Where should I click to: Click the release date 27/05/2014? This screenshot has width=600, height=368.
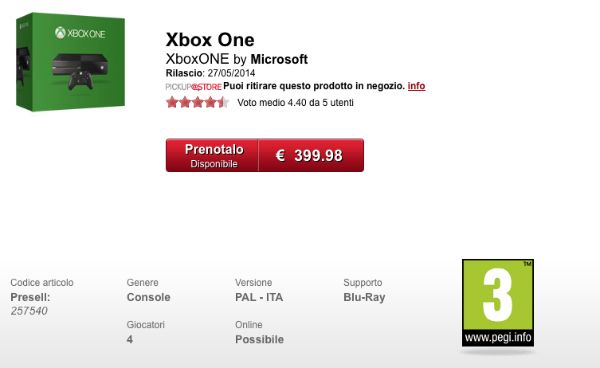pyautogui.click(x=231, y=73)
